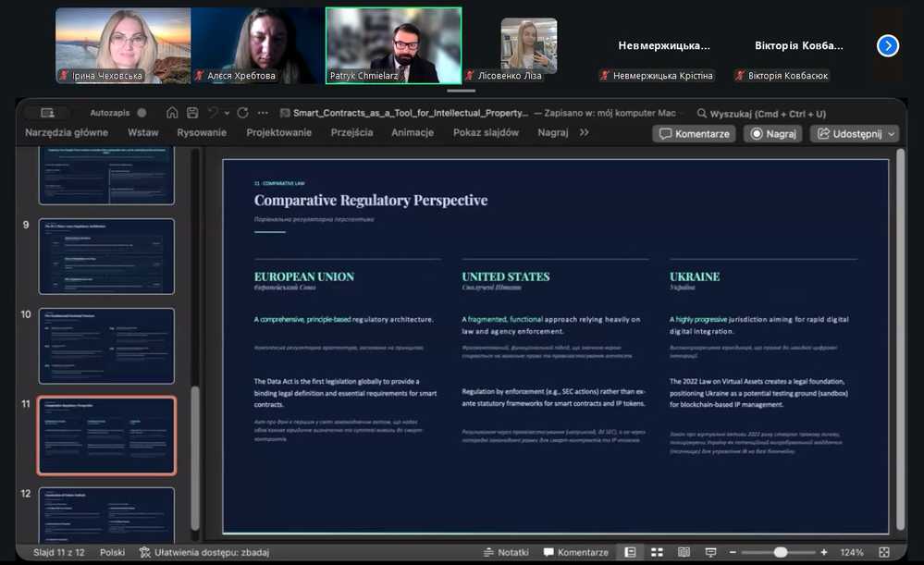Toggle the Autozapis switch

(142, 113)
